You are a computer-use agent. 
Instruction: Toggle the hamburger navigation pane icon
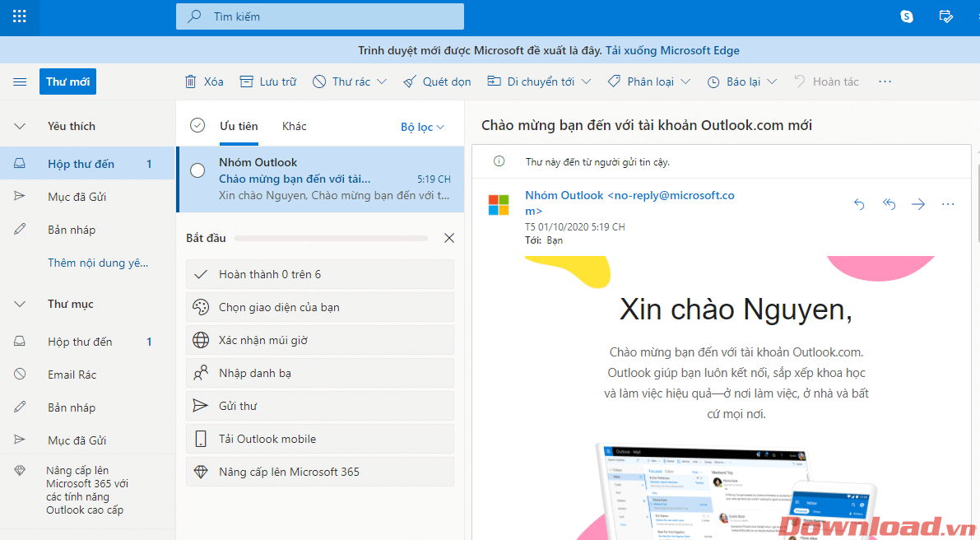(20, 81)
